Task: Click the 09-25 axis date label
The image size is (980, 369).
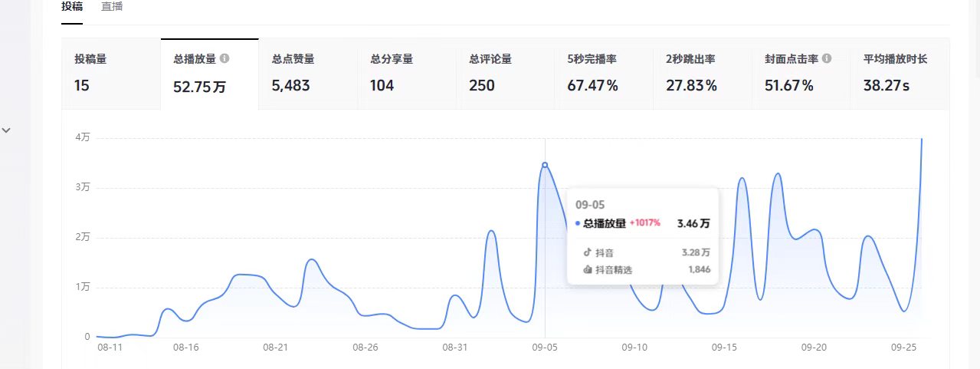Action: (x=903, y=348)
